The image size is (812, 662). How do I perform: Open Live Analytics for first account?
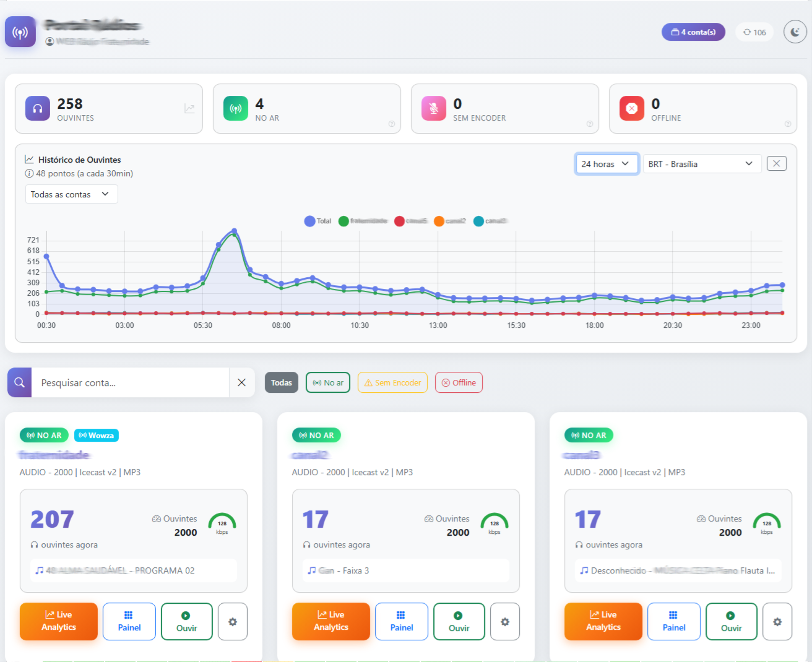[x=59, y=621]
